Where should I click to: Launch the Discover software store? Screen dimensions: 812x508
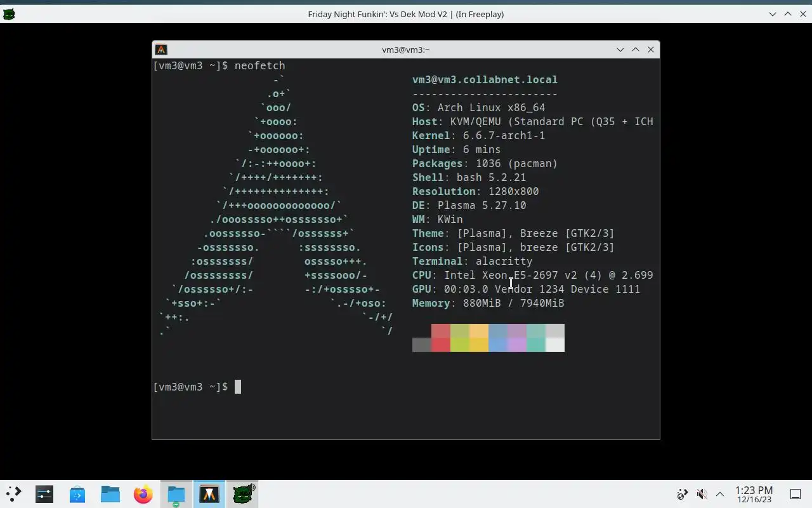(77, 493)
